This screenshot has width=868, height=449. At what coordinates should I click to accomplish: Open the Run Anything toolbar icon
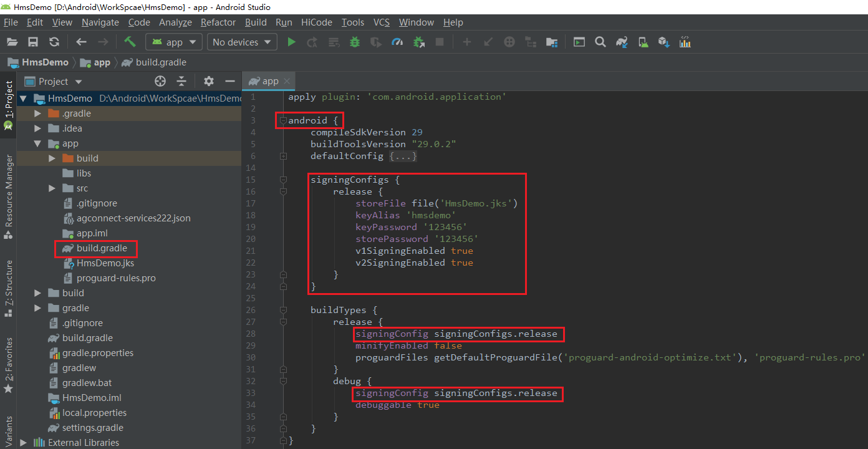[x=579, y=42]
